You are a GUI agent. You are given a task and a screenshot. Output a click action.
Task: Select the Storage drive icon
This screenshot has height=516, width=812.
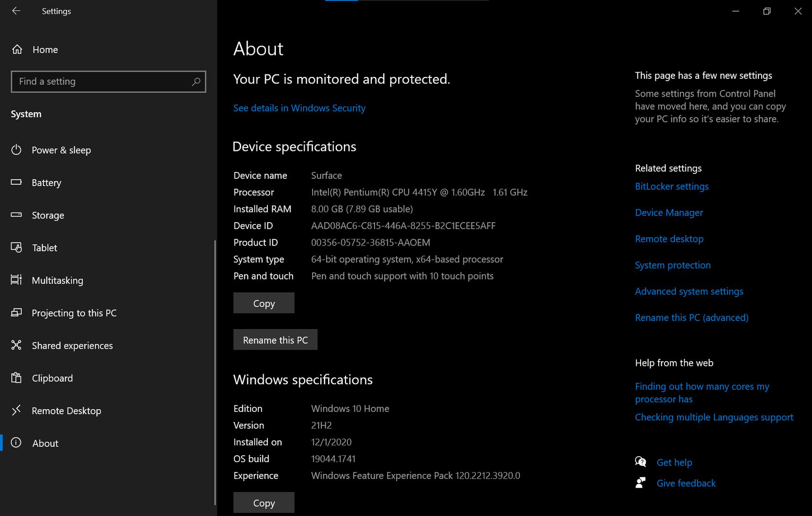click(x=16, y=215)
